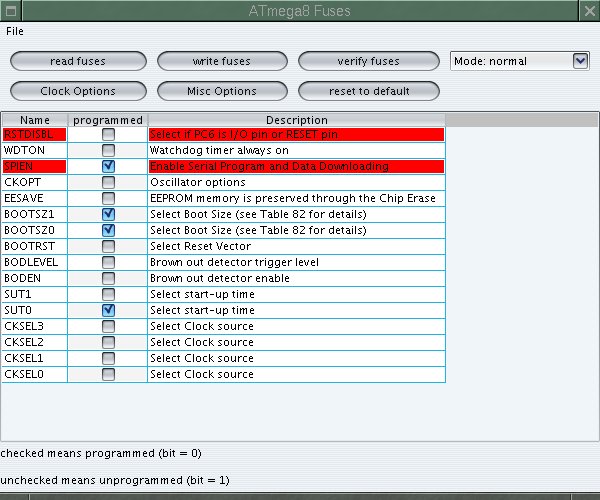Click 'Brown out detector enable' description
600x500 pixels.
297,278
